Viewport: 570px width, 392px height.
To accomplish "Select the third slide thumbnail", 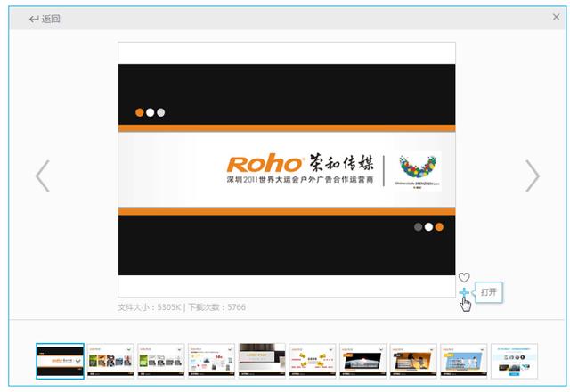I will [161, 361].
